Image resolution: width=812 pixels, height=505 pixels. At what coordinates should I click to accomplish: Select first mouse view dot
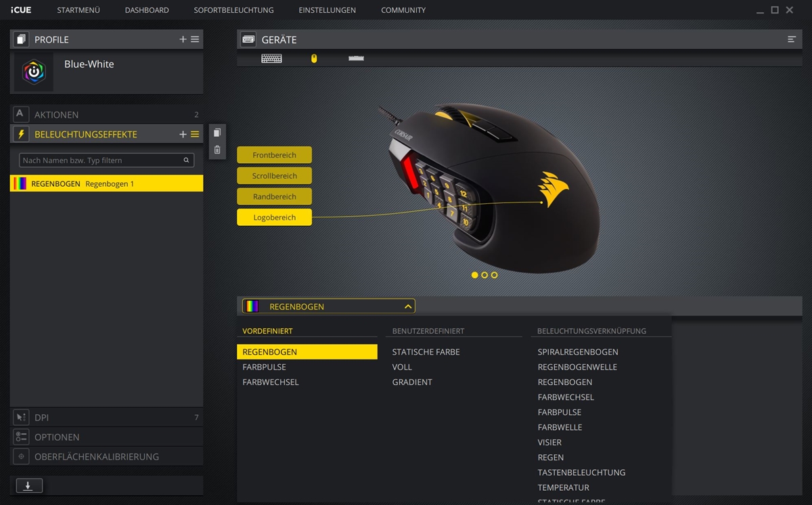[474, 275]
